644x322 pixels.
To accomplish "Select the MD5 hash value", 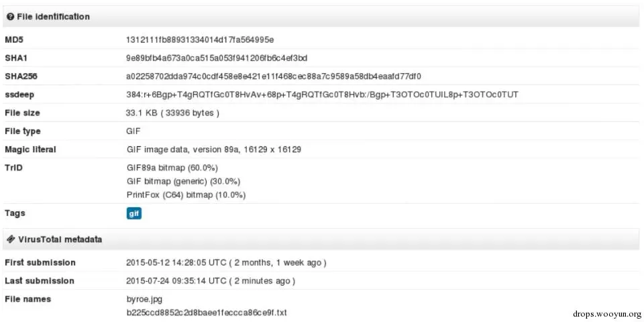I will pyautogui.click(x=200, y=40).
